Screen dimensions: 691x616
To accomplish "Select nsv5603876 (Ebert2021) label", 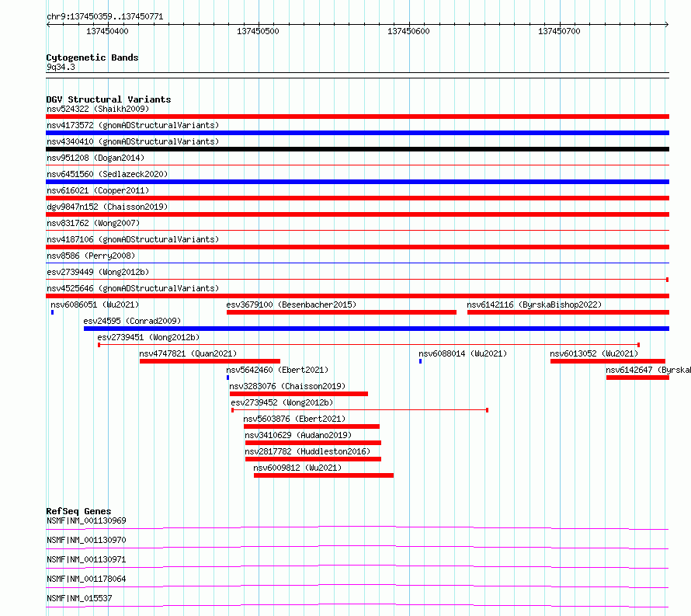I will [x=294, y=419].
